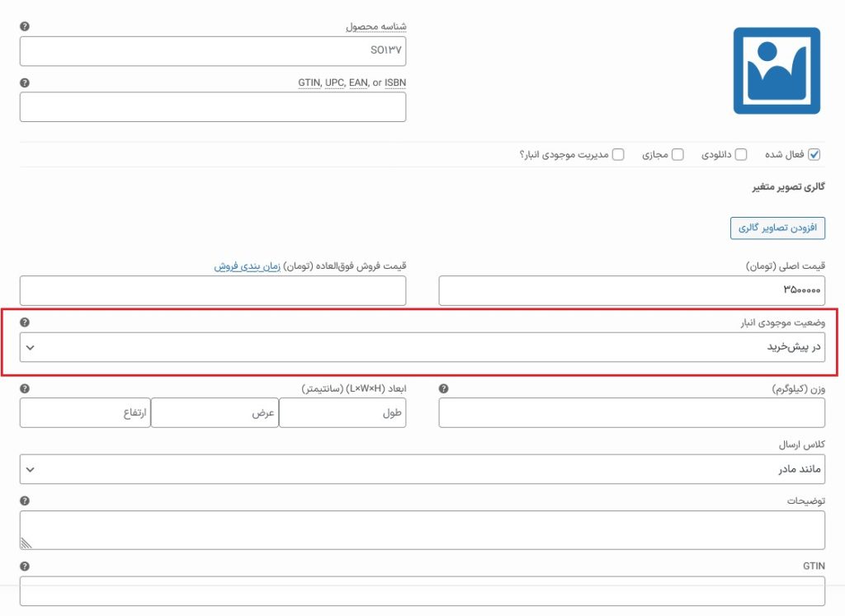This screenshot has width=845, height=616.
Task: Click the help icon beside شناسه محصول
Action: click(x=24, y=26)
